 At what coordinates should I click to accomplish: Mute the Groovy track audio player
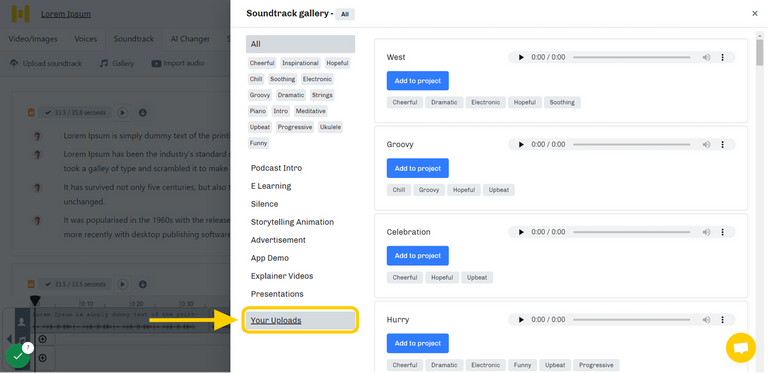click(706, 144)
